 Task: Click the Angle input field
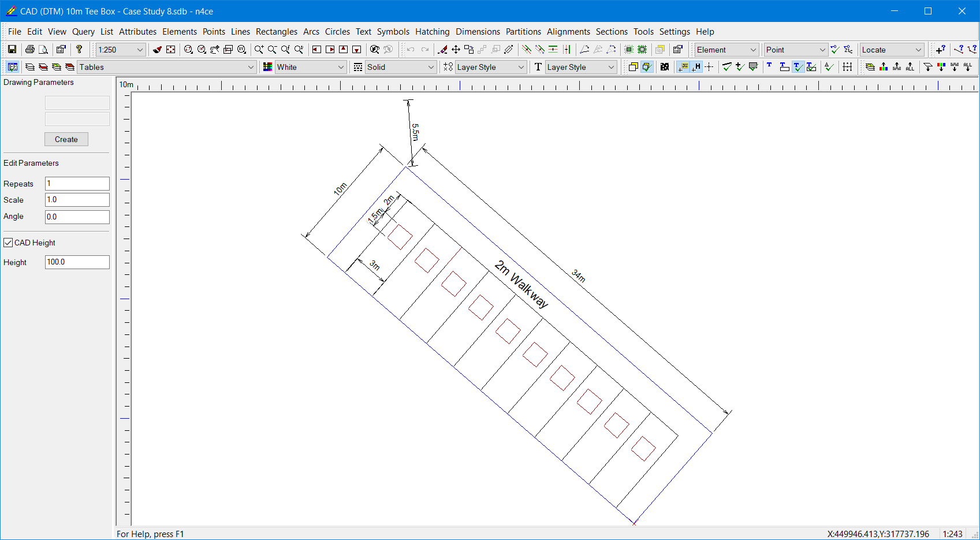click(77, 217)
